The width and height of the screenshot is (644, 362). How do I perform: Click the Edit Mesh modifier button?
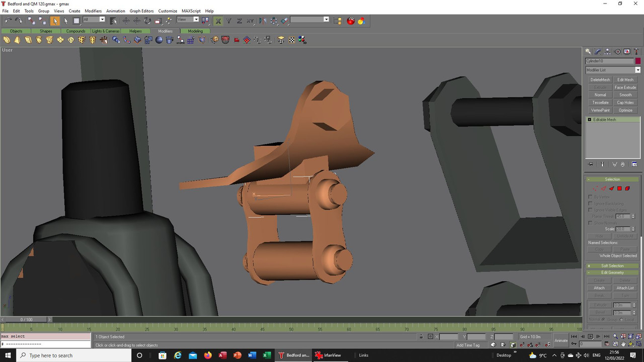625,79
